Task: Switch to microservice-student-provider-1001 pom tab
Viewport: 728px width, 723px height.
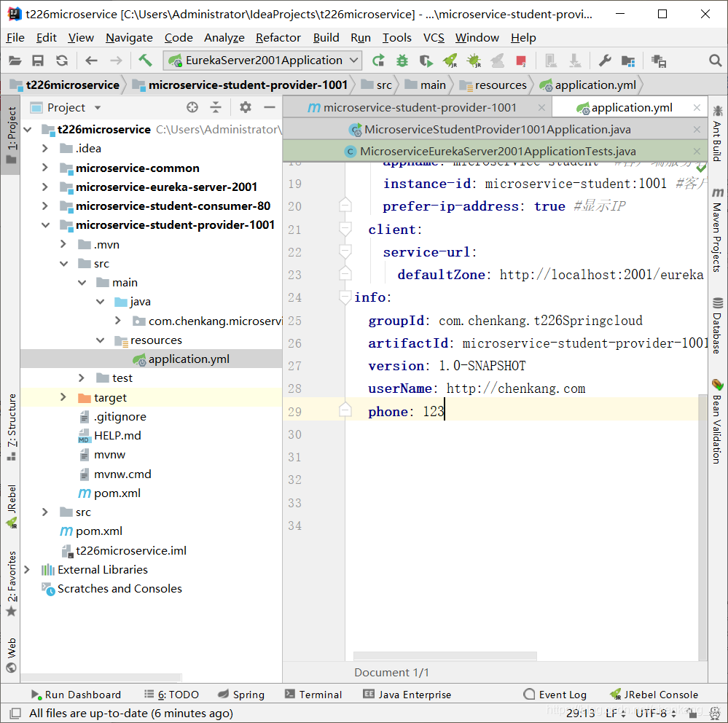Action: (x=417, y=108)
